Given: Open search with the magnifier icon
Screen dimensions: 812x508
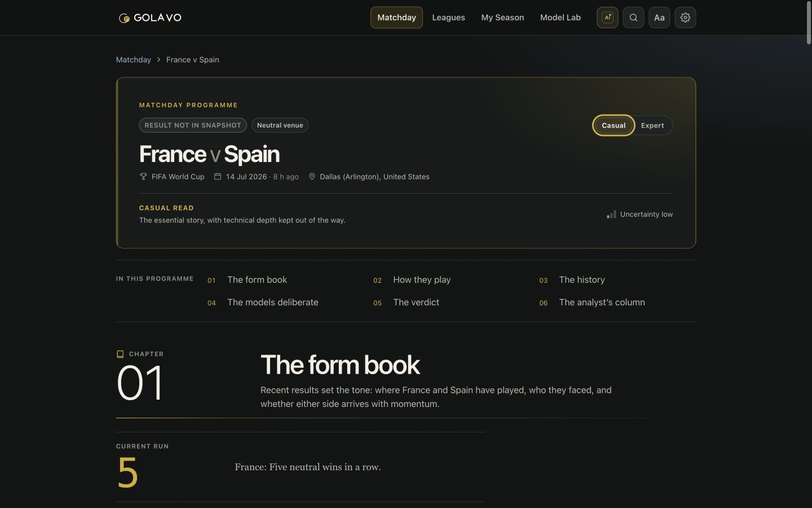Looking at the screenshot, I should [633, 17].
